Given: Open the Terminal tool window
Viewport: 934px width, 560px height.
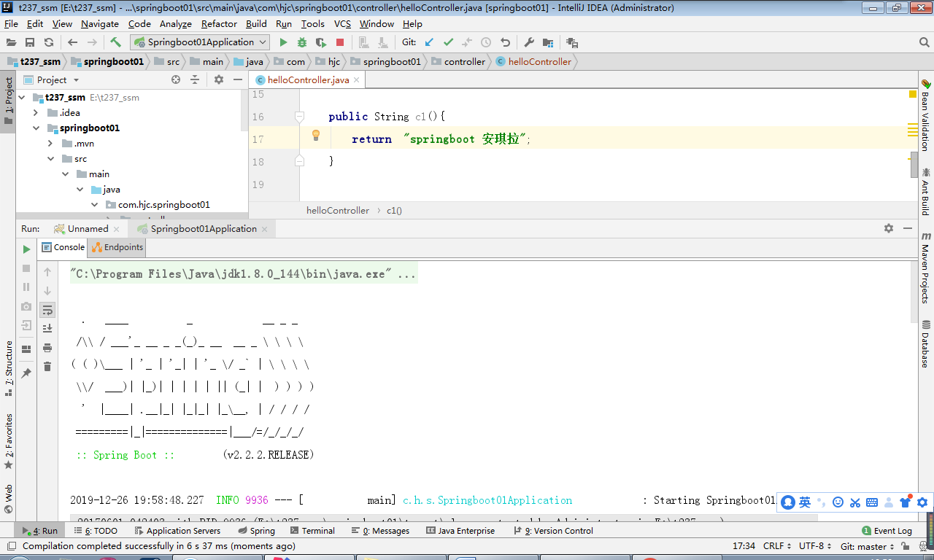Looking at the screenshot, I should click(312, 531).
